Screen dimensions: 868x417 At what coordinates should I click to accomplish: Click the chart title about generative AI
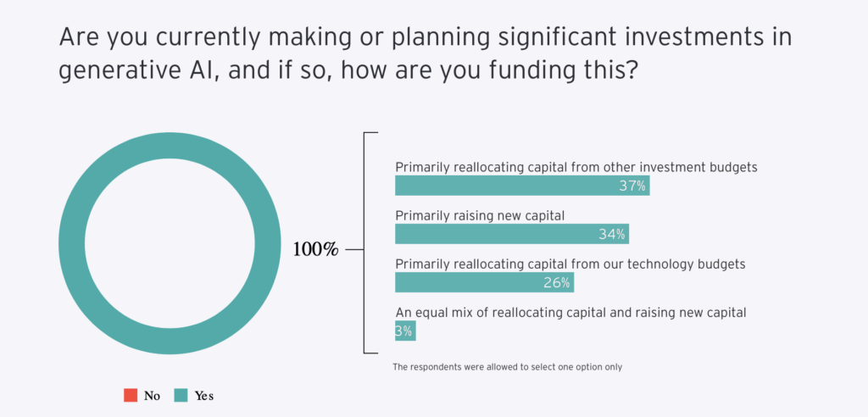click(426, 54)
